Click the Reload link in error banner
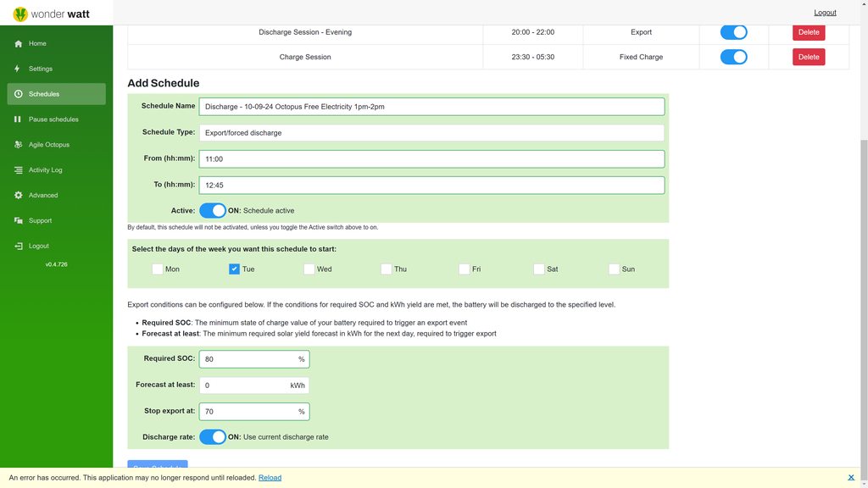The image size is (868, 488). [270, 478]
